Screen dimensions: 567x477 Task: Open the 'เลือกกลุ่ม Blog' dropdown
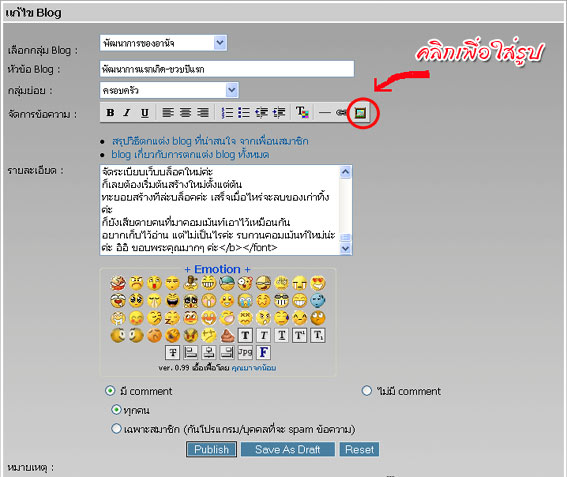click(163, 43)
